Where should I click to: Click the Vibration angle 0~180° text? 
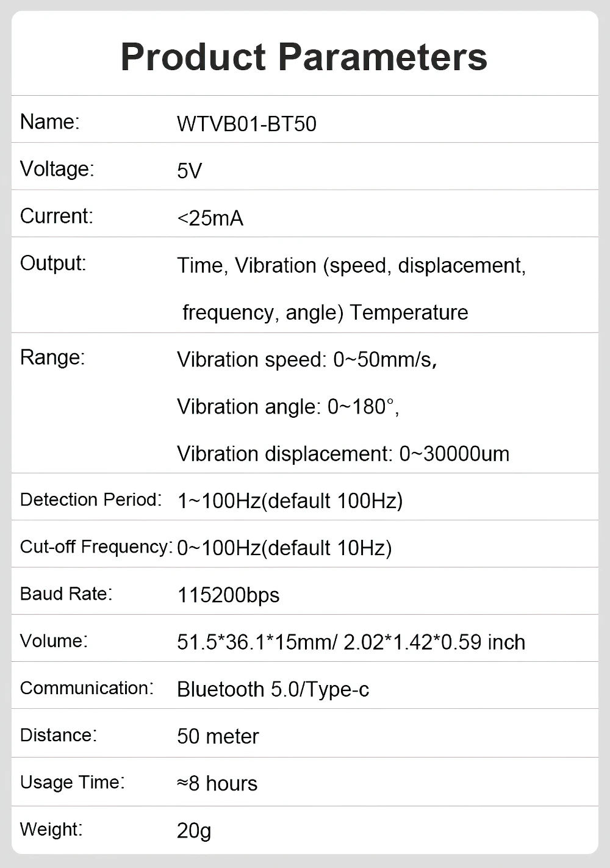(x=288, y=407)
